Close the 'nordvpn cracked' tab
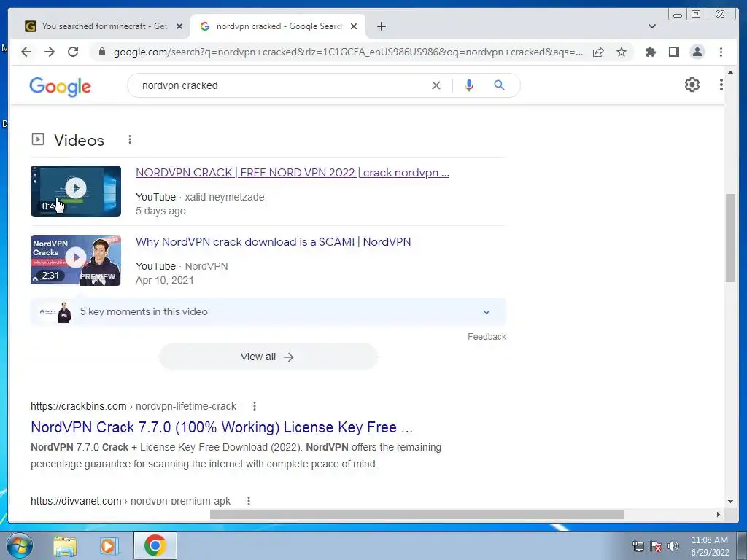Viewport: 747px width, 560px height. click(x=354, y=26)
